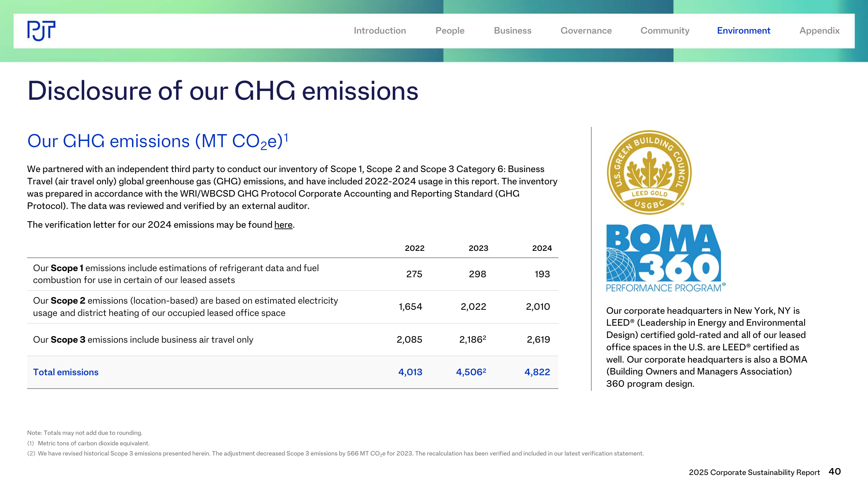868x488 pixels.
Task: Click the BOMA 360 Performance Program logo
Action: pos(666,258)
